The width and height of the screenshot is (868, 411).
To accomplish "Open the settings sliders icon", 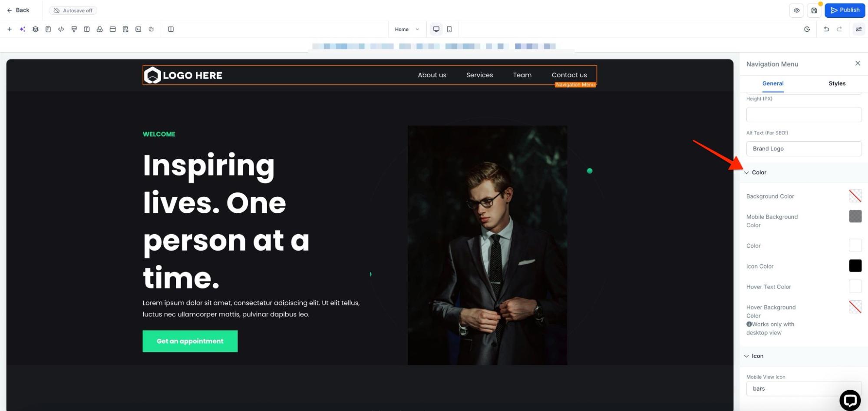I will coord(858,29).
